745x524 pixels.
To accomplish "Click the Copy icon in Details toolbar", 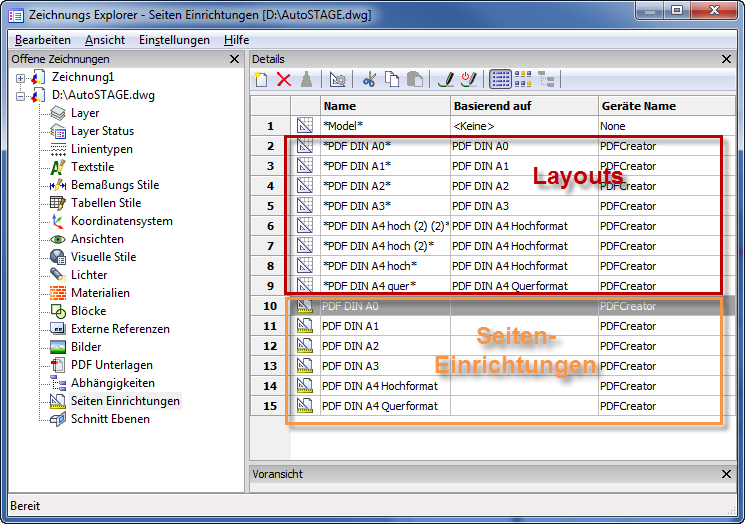I will 391,79.
